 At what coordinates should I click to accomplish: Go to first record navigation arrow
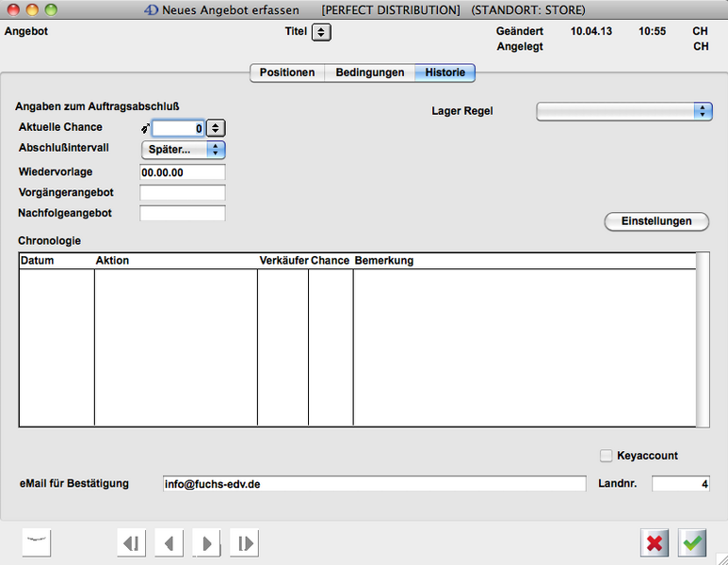coord(132,542)
